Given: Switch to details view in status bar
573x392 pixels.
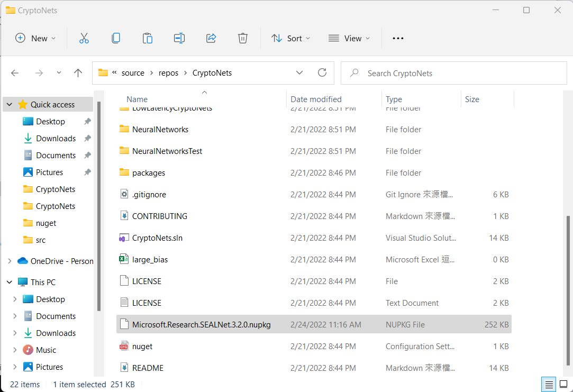Looking at the screenshot, I should (x=550, y=384).
